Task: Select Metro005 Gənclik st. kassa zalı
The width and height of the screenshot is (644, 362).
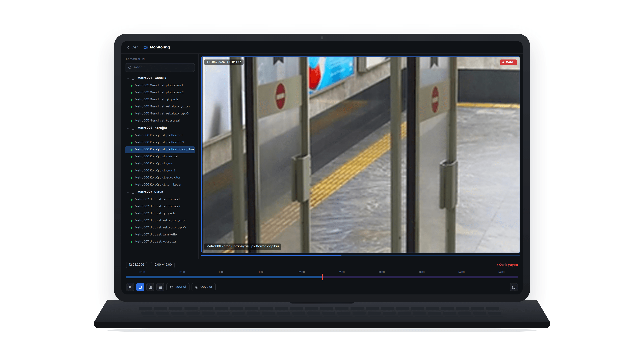Action: click(160, 120)
